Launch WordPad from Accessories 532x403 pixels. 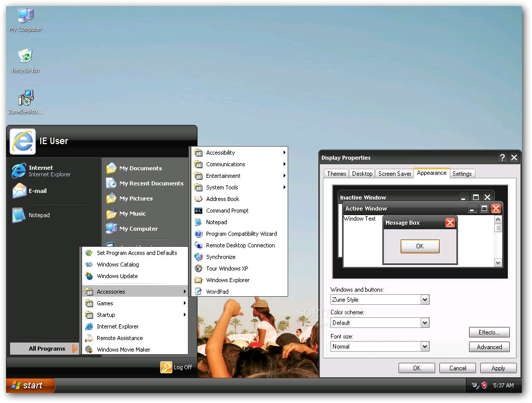tap(239, 291)
